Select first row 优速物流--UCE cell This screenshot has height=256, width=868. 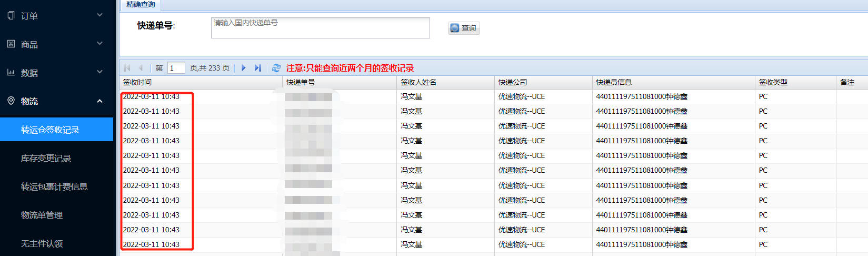544,96
